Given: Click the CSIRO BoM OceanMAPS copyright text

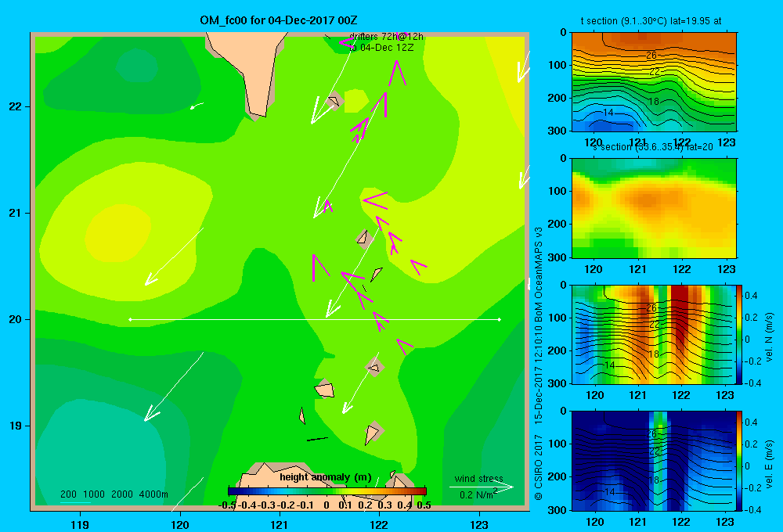Looking at the screenshot, I should pos(539,363).
